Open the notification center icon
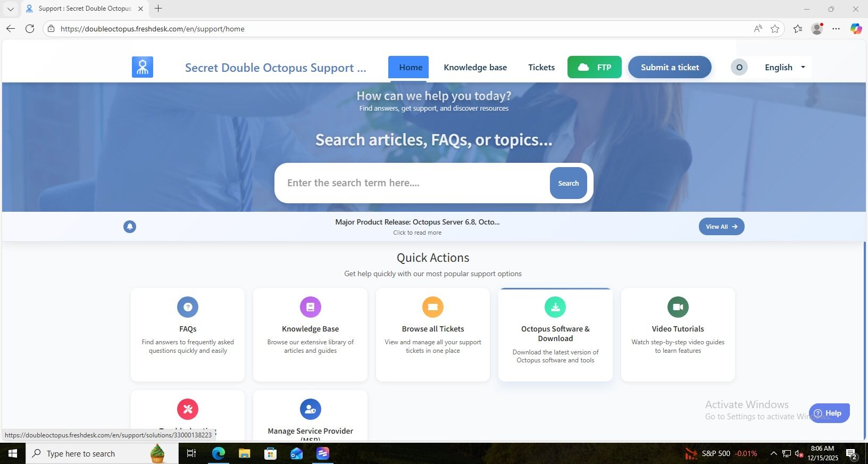 (852, 454)
